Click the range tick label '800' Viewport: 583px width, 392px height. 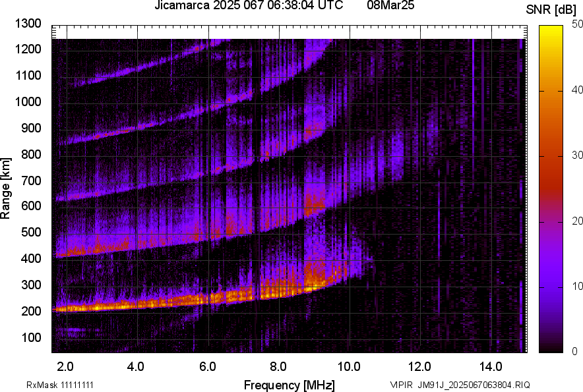(31, 154)
